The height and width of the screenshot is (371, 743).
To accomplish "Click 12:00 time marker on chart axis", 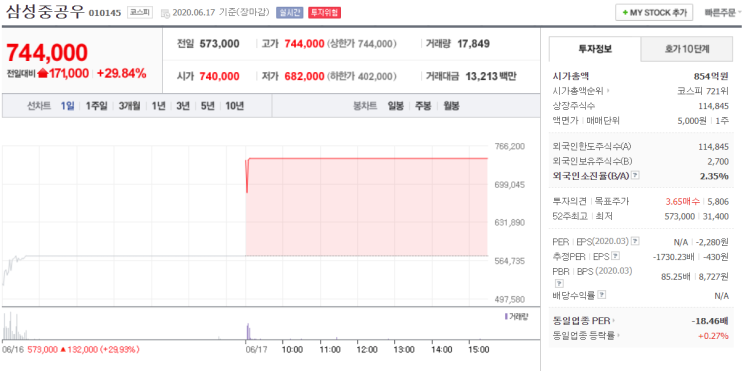I will tap(367, 350).
